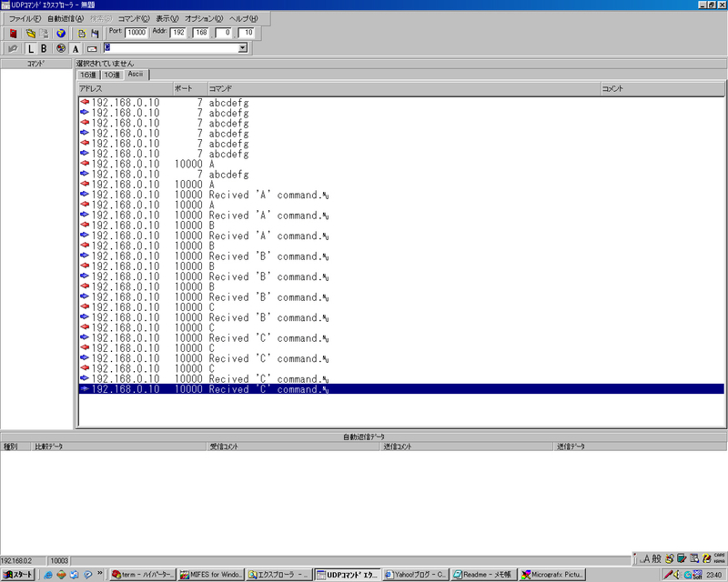
Task: Select first row with port 7 abcdefg
Action: tap(401, 103)
